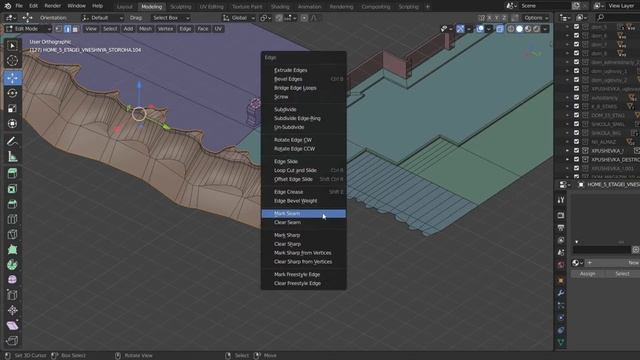Open the Active Tool properties tab
640x360 pixels.
pos(561,200)
